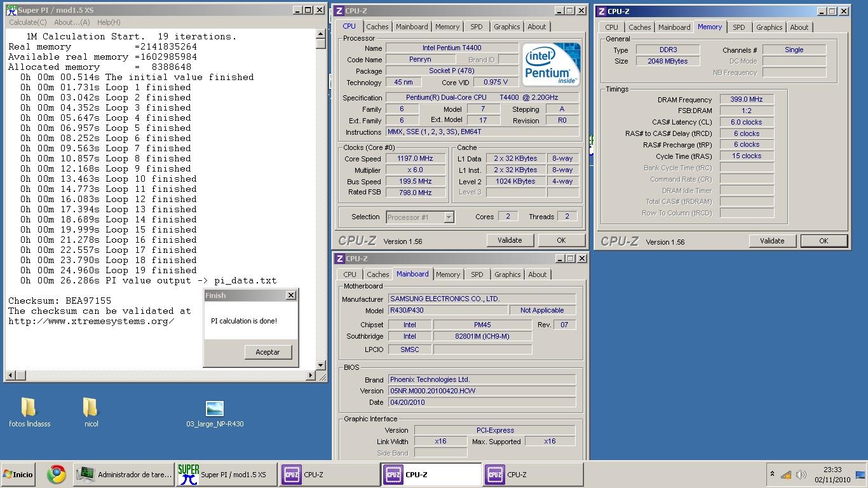Click Southbridge field 82801IM (ICH9-M)

coord(482,336)
